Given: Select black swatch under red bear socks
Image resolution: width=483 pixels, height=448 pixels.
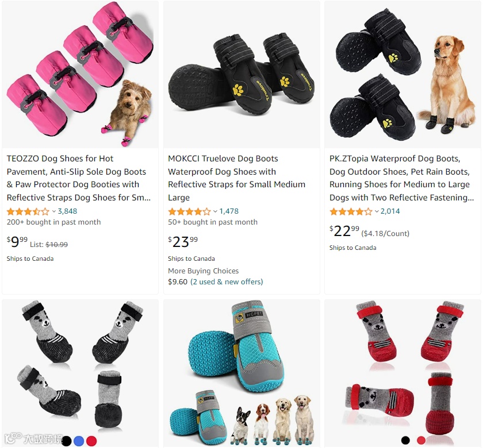Looking at the screenshot, I should click(406, 441).
